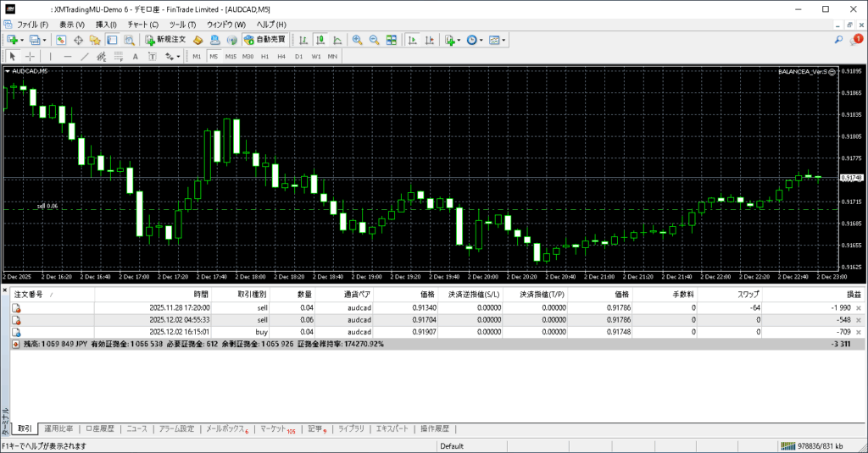
Task: Tile chart windows using grid icon
Action: [391, 40]
